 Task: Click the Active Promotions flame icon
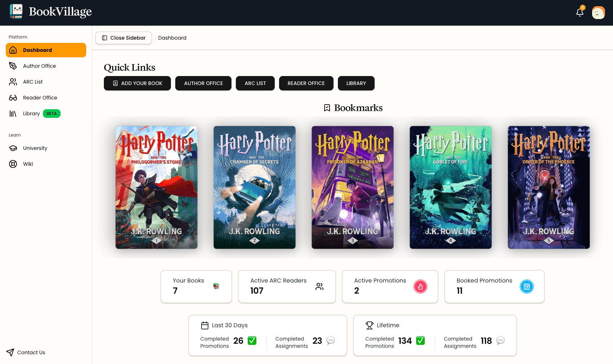pyautogui.click(x=420, y=287)
